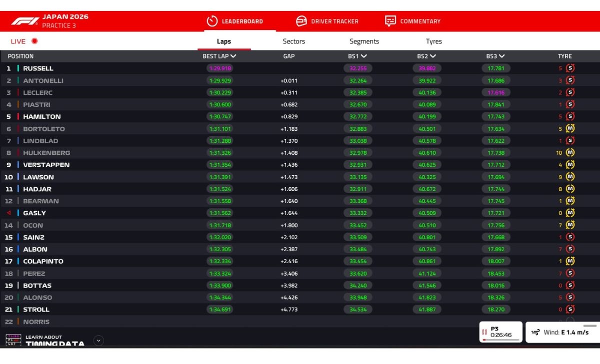Image resolution: width=600 pixels, height=364 pixels.
Task: Select Verstappen's medium tyre icon
Action: click(x=570, y=165)
